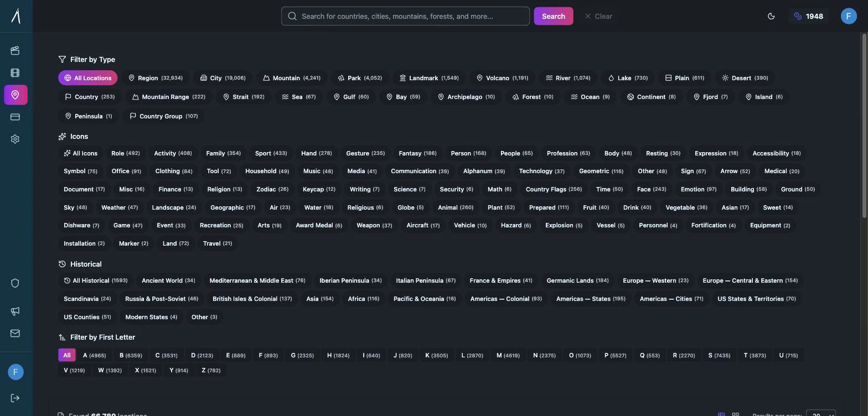Open the mail envelope icon in the sidebar
This screenshot has width=868, height=416.
point(15,333)
